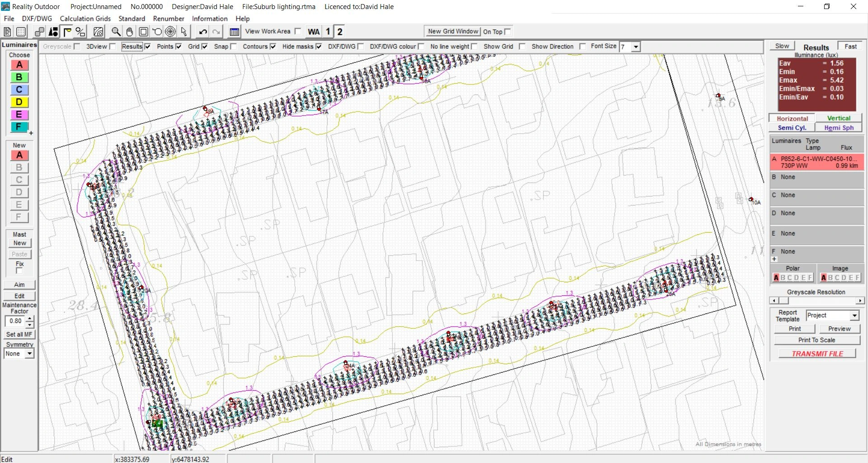868x463 pixels.
Task: Open the calculator table icon
Action: 234,32
